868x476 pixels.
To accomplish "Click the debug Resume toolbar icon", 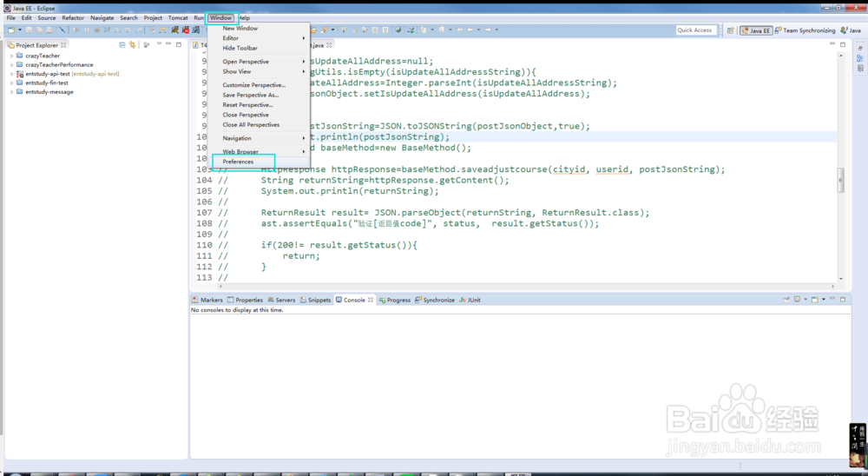I will (76, 30).
